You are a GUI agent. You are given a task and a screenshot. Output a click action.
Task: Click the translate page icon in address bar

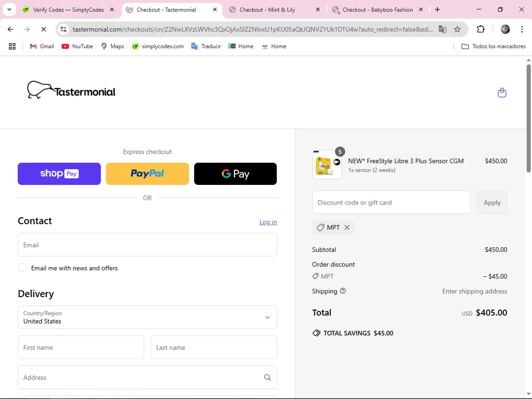(x=442, y=29)
